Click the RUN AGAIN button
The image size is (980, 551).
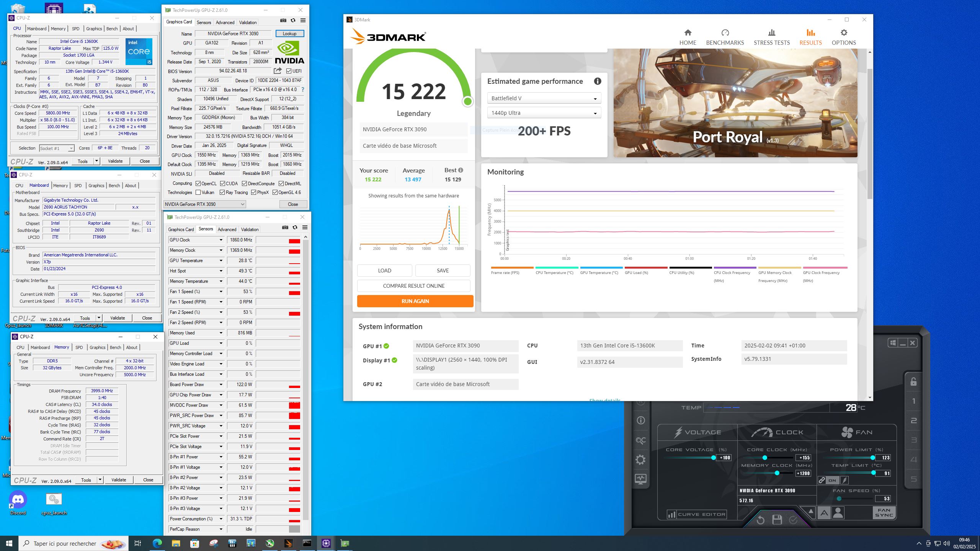(415, 301)
